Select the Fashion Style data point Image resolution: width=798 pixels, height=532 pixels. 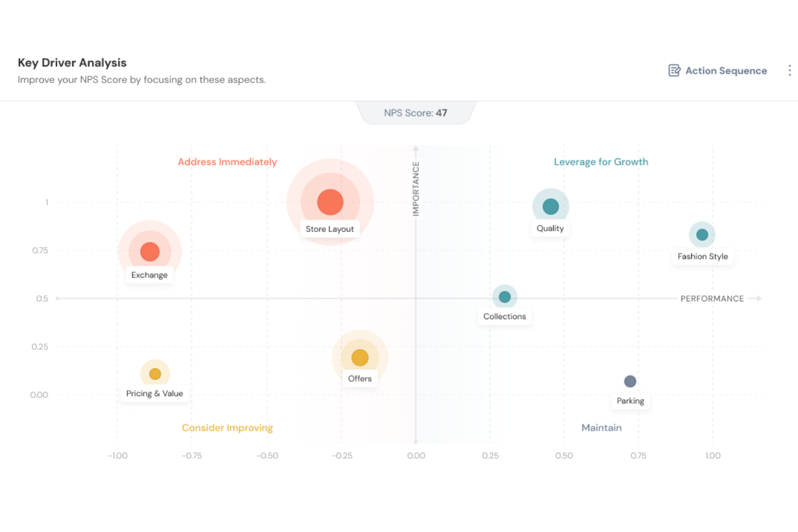click(702, 234)
